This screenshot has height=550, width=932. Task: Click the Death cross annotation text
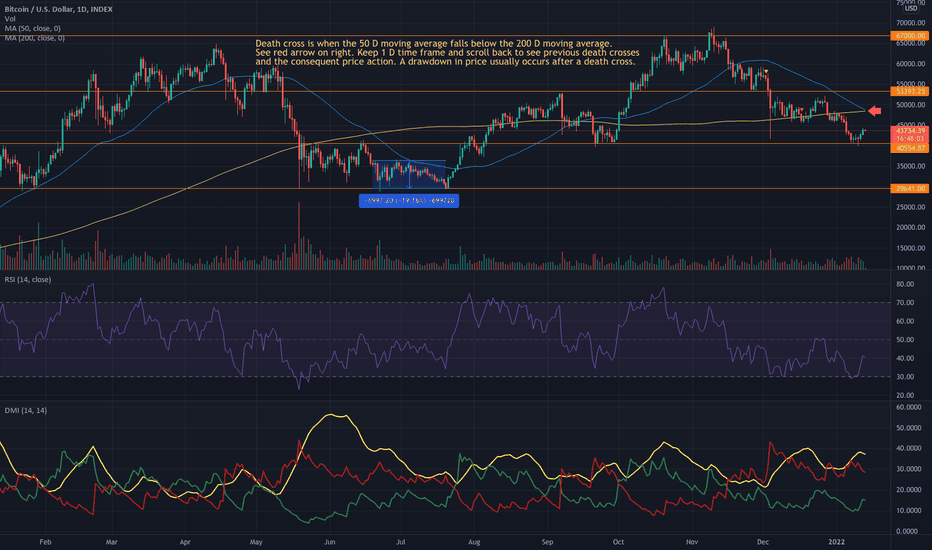coord(447,52)
